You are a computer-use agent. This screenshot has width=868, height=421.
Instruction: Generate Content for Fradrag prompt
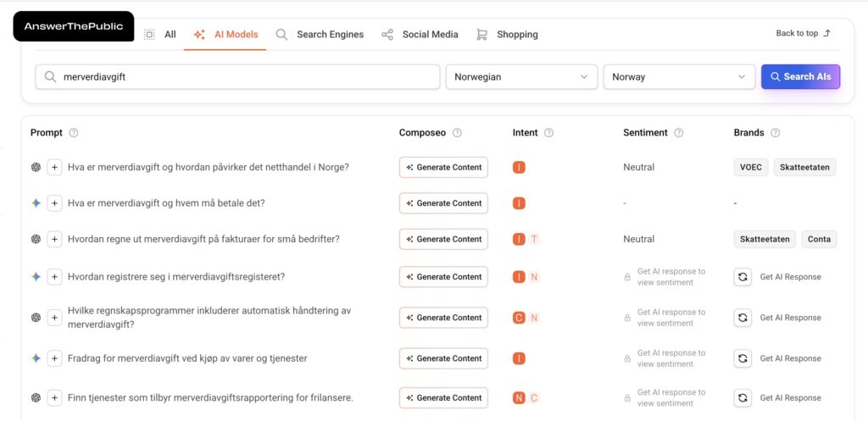443,358
